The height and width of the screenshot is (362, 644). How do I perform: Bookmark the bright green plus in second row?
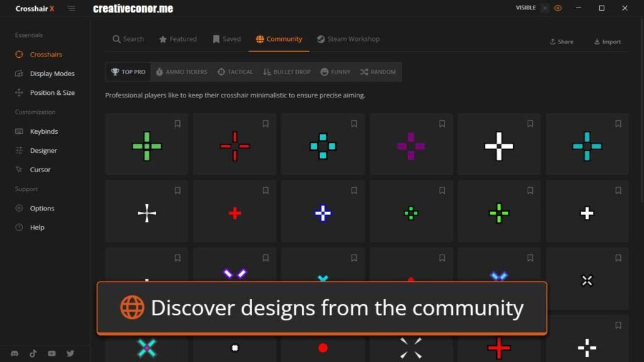tap(530, 190)
